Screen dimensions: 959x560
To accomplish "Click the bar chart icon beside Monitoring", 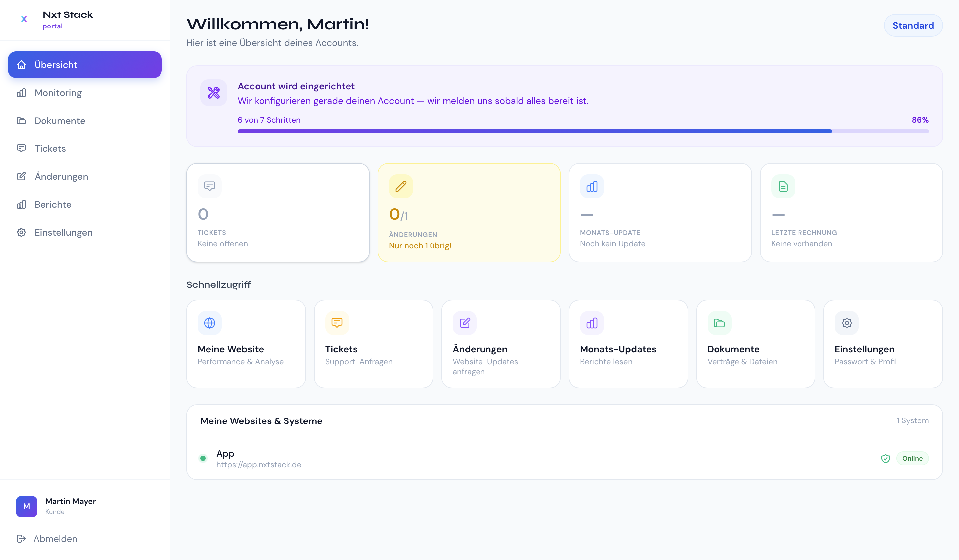I will (21, 93).
